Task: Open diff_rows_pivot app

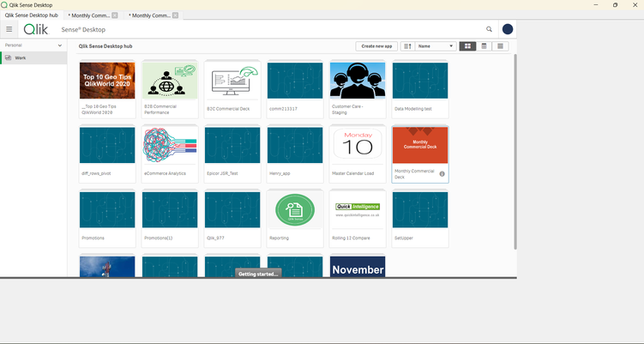Action: tap(107, 154)
